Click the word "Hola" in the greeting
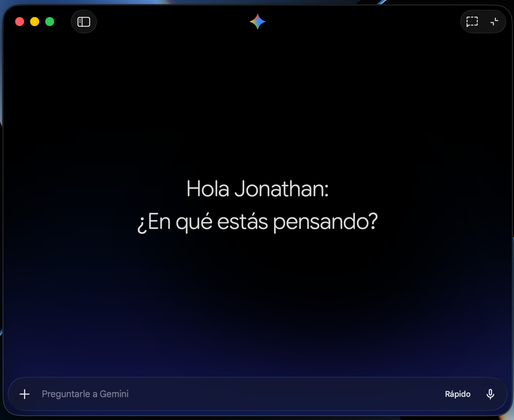Viewport: 514px width, 420px height. [x=208, y=189]
